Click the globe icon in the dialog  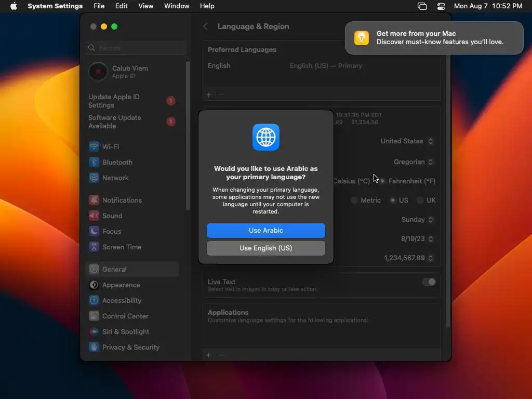(265, 137)
